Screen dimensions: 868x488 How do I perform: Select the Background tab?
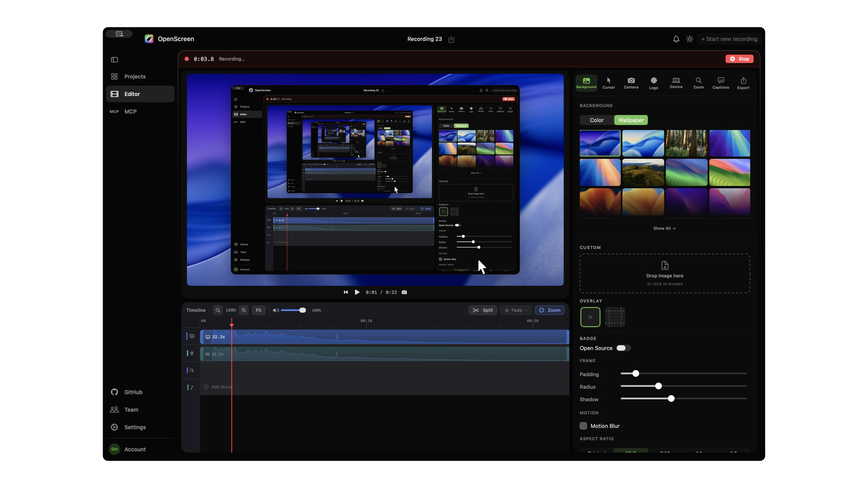(586, 83)
